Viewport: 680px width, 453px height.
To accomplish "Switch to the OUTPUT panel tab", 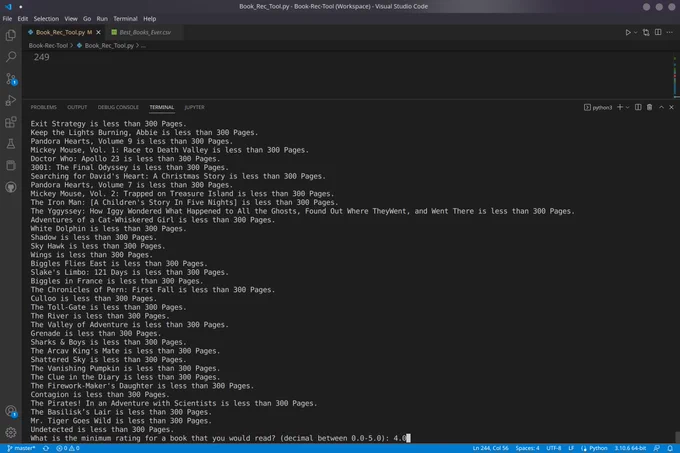I will [x=77, y=107].
